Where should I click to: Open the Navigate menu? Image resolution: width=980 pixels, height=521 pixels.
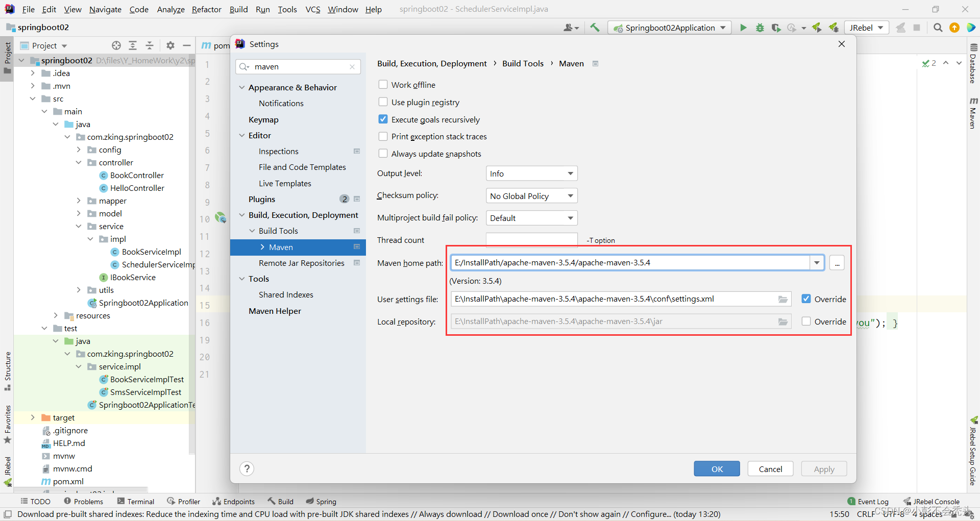(105, 9)
